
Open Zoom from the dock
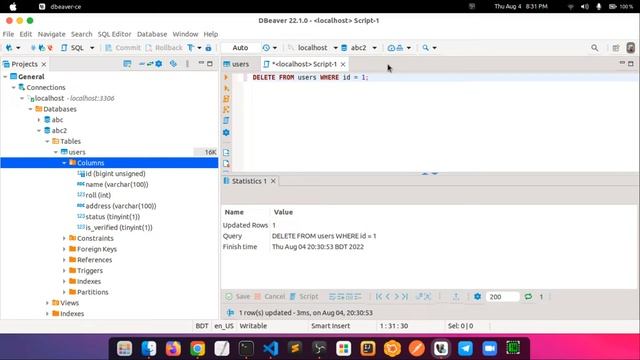pyautogui.click(x=489, y=349)
